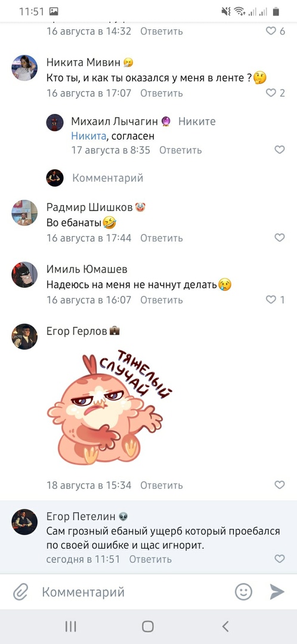Screen dimensions: 297x644
Task: Like Радмир Шишков's comment
Action: [x=279, y=237]
